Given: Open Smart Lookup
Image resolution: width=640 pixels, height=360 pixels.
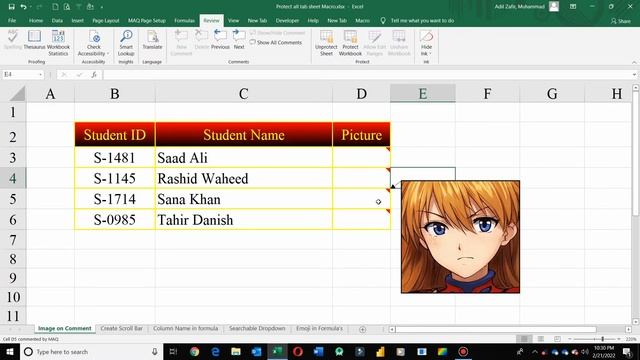Looking at the screenshot, I should 126,42.
